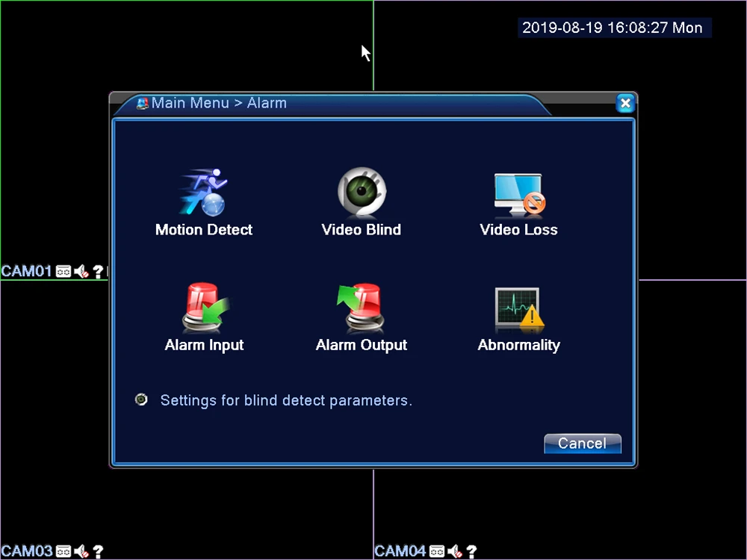Click the alarm siren icon in title bar
Screen dimensions: 747x560
pyautogui.click(x=142, y=103)
